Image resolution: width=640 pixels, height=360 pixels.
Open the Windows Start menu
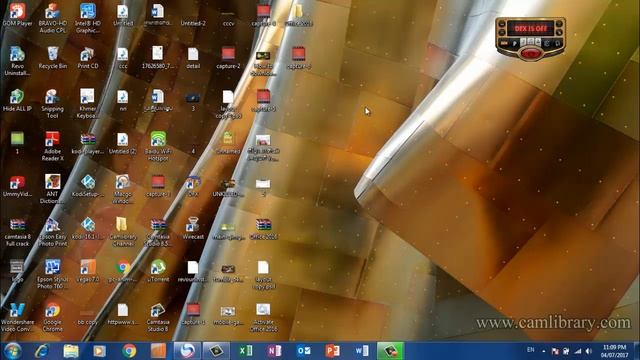click(x=12, y=351)
